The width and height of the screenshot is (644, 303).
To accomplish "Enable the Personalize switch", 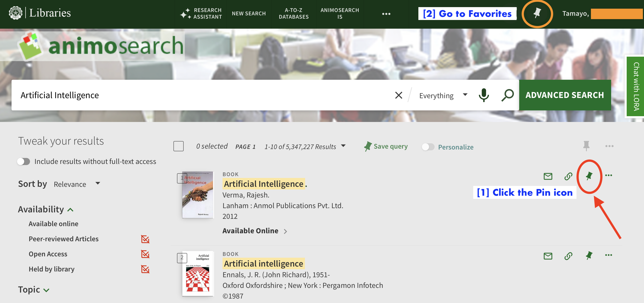I will pos(428,147).
